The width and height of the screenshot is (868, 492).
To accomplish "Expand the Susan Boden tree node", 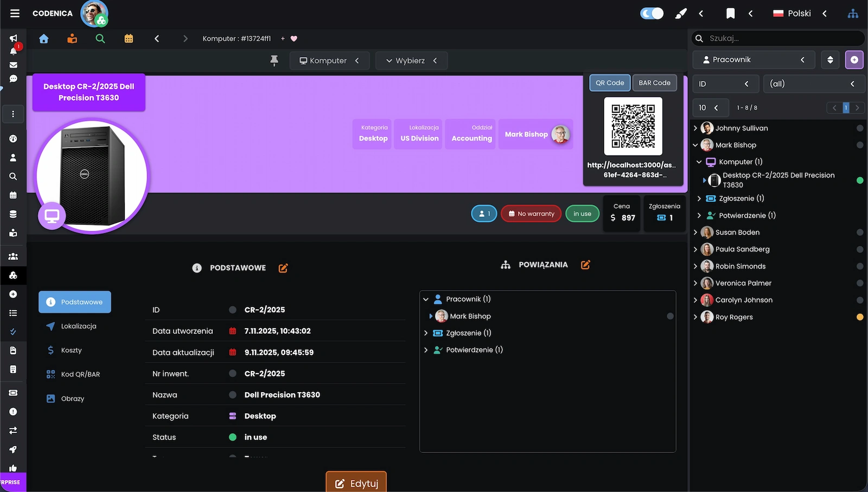I will 695,233.
